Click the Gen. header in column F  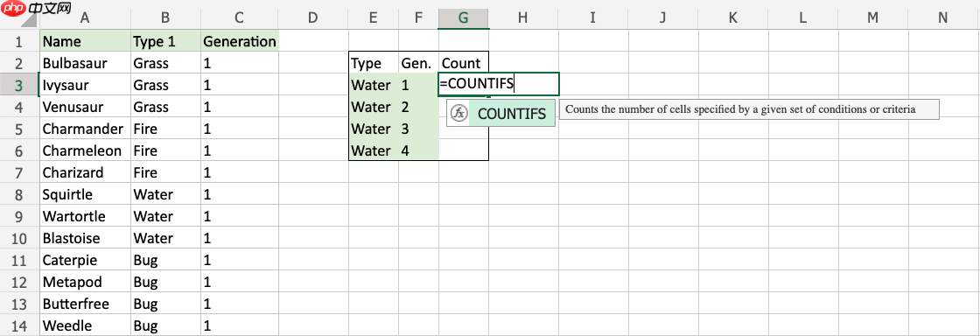coord(419,63)
